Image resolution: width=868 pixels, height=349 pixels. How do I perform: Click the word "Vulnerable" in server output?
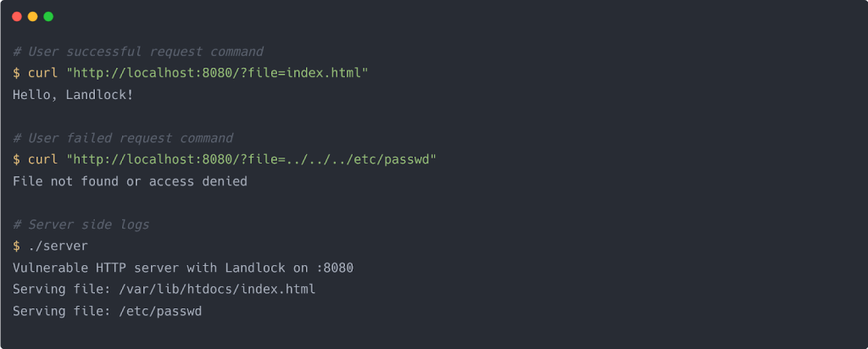coord(48,268)
